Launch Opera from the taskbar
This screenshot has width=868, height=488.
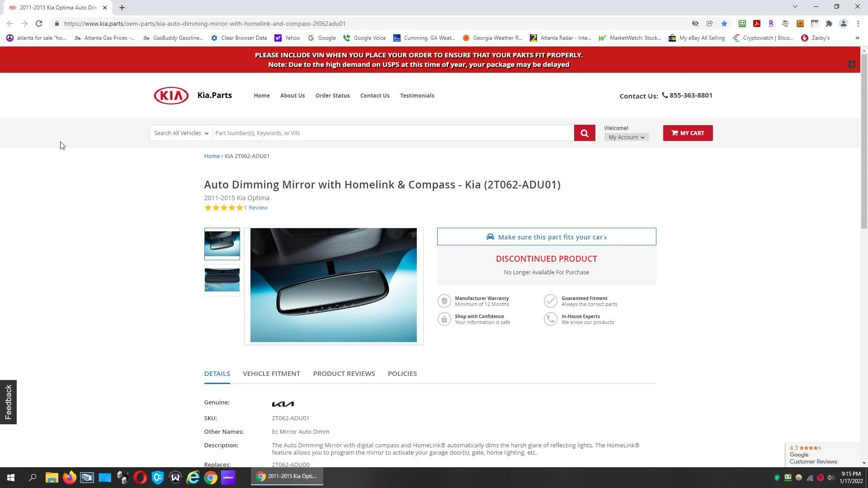tap(140, 478)
